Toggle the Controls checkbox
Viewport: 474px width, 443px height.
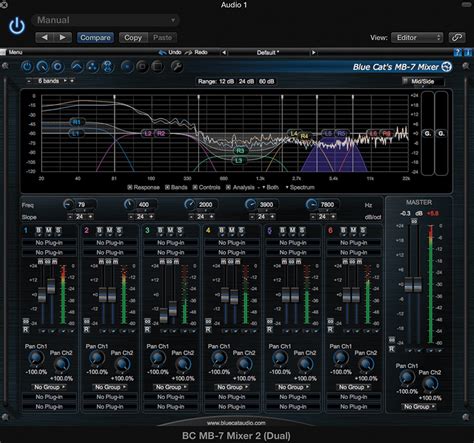tap(195, 187)
